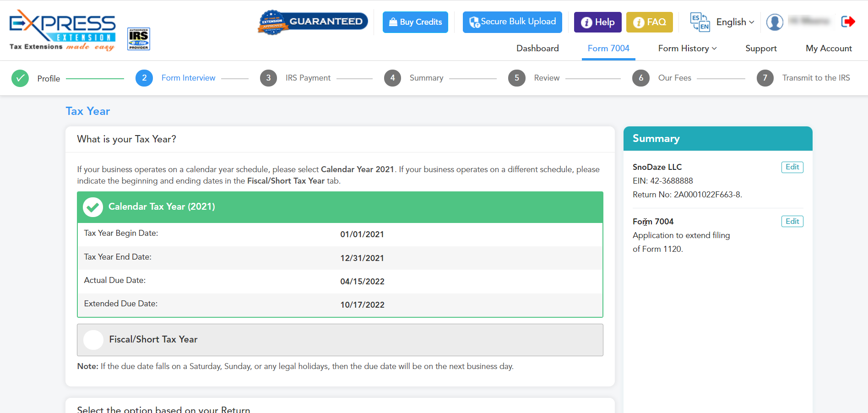Select Calendar Tax Year (2021) option
868x413 pixels.
tap(93, 207)
